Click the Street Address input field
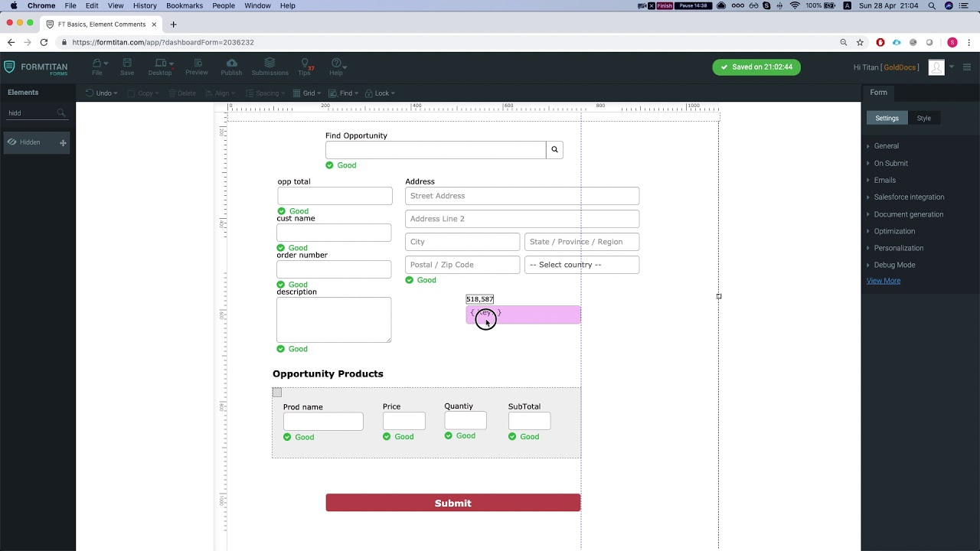Image resolution: width=980 pixels, height=551 pixels. pos(522,196)
